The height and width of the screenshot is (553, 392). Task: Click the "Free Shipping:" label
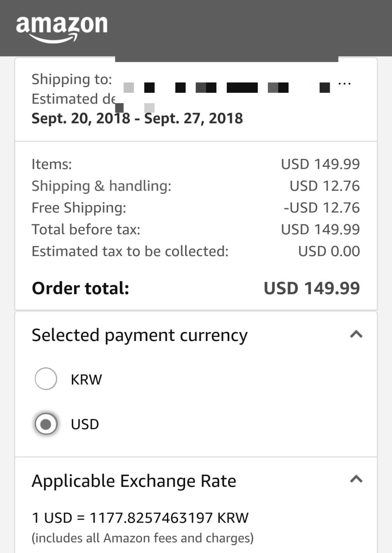tap(78, 208)
